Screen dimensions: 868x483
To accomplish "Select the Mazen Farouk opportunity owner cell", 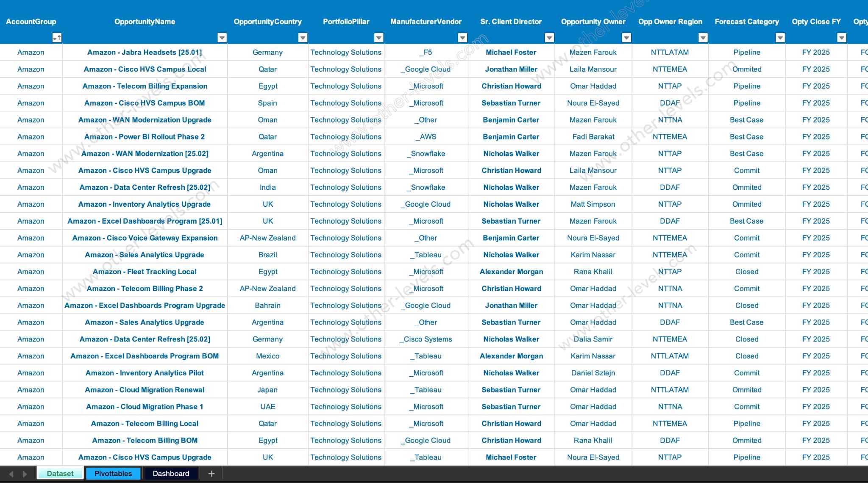I will 593,52.
